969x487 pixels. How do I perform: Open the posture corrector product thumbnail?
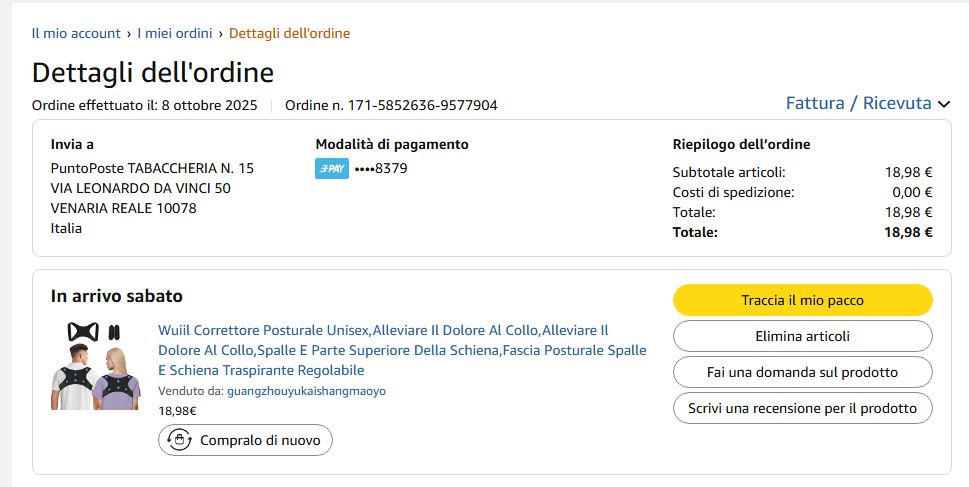pos(98,365)
